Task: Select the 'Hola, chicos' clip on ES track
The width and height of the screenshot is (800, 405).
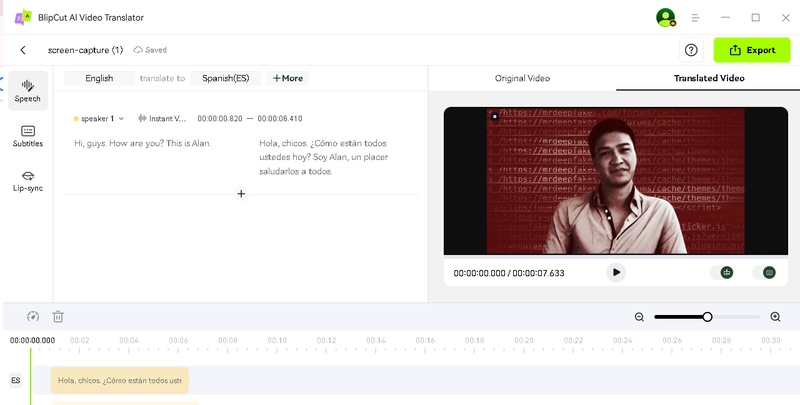Action: pos(120,380)
